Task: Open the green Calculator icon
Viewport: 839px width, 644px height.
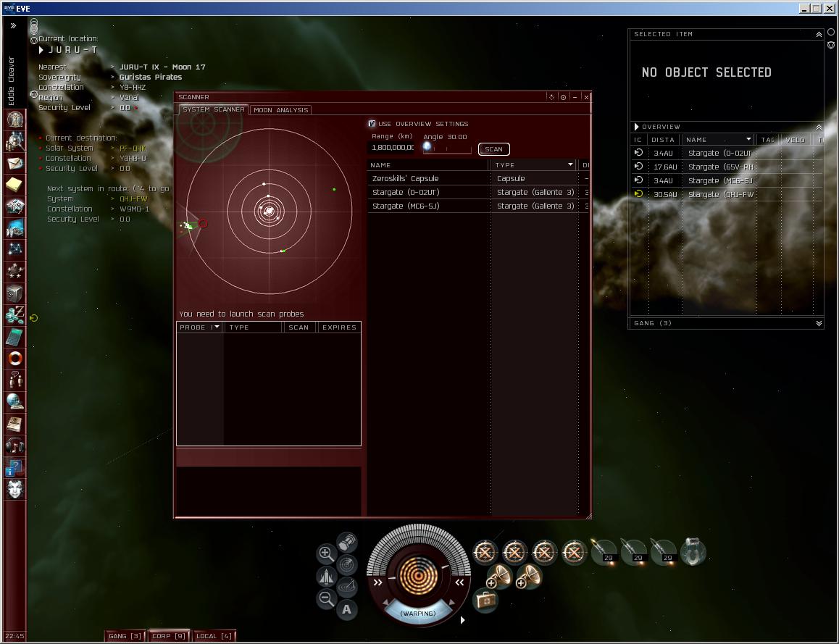Action: [x=15, y=336]
